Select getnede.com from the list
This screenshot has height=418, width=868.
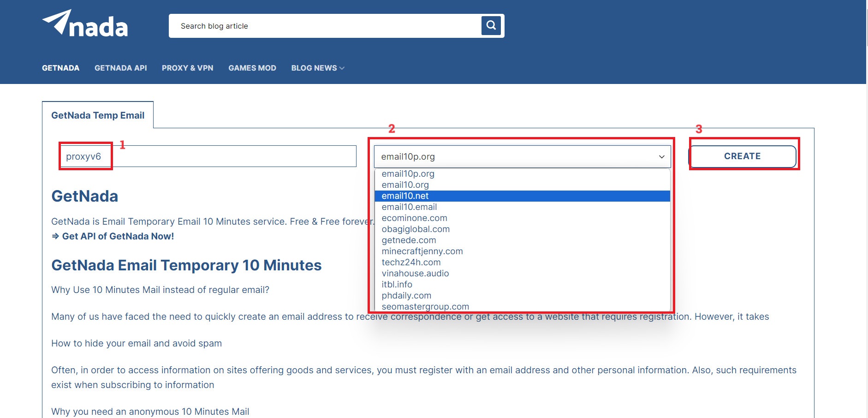(x=522, y=240)
